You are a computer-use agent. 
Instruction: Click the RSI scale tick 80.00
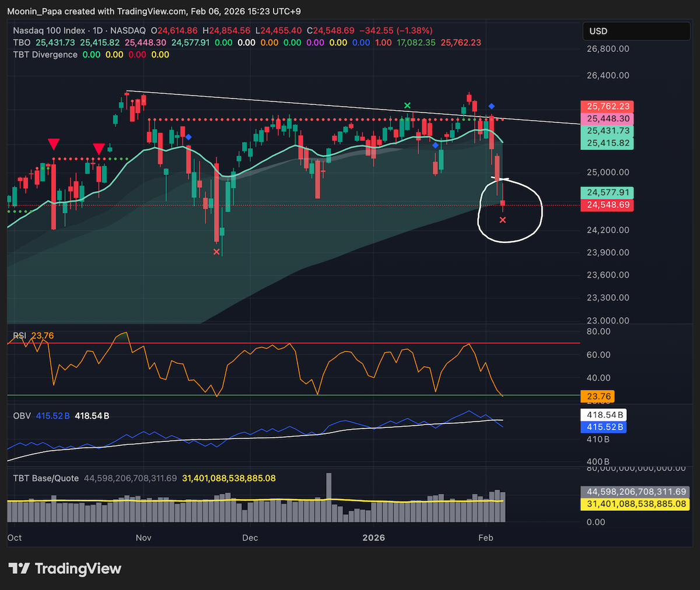pyautogui.click(x=598, y=332)
